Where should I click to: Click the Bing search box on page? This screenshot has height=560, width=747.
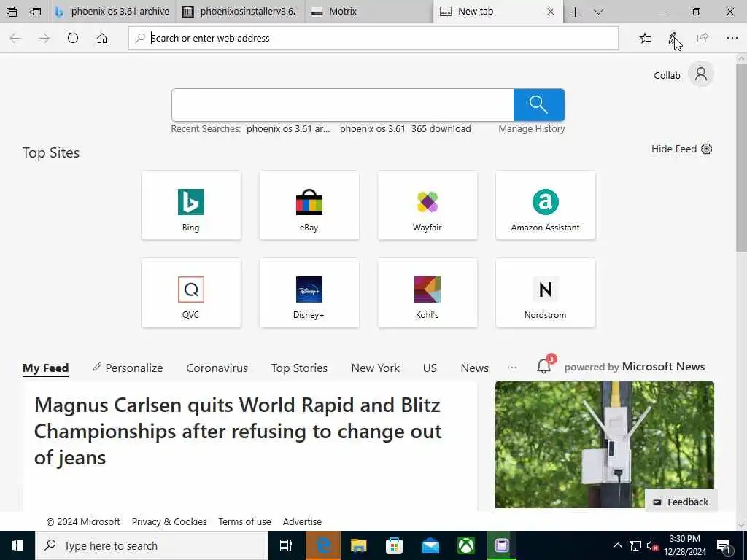(x=342, y=105)
